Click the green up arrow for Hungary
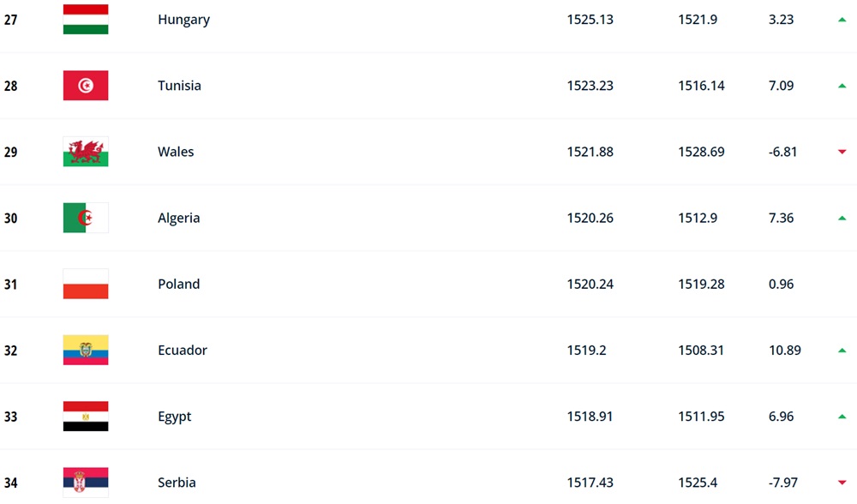This screenshot has height=504, width=857. (x=842, y=20)
